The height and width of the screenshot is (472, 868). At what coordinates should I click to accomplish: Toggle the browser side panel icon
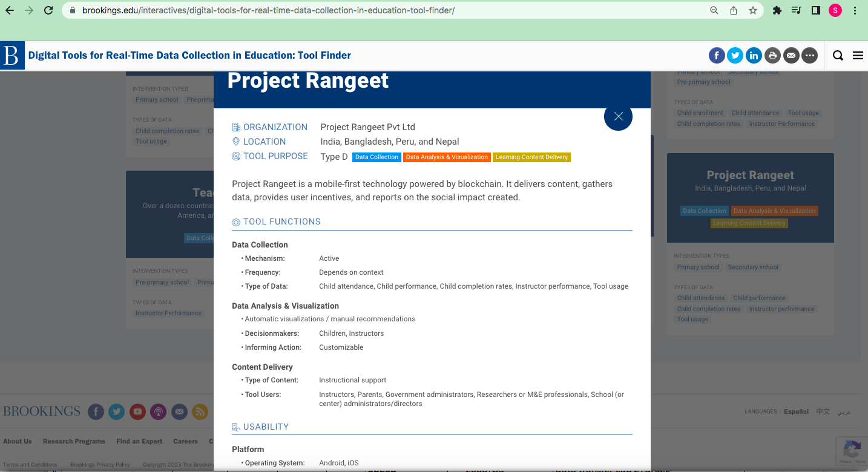tap(816, 10)
